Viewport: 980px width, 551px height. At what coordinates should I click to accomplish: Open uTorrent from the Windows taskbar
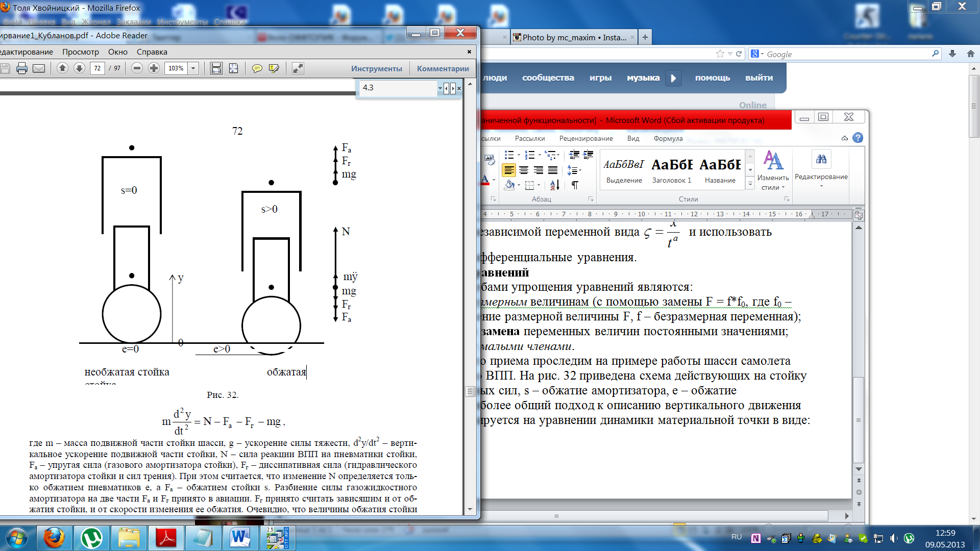tap(91, 538)
